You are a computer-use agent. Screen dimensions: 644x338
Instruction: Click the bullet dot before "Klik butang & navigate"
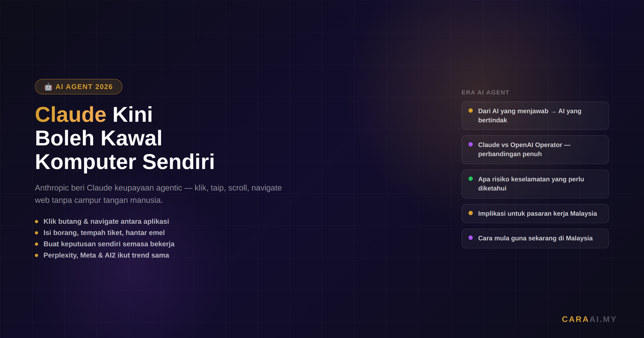click(x=37, y=222)
